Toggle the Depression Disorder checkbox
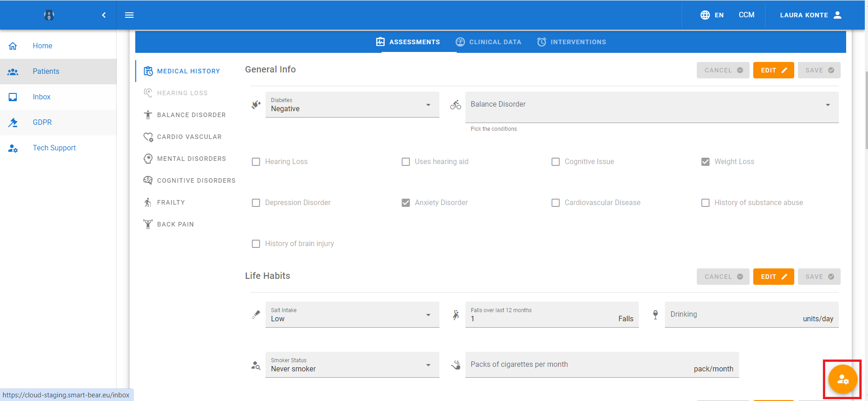The width and height of the screenshot is (868, 401). pyautogui.click(x=256, y=203)
